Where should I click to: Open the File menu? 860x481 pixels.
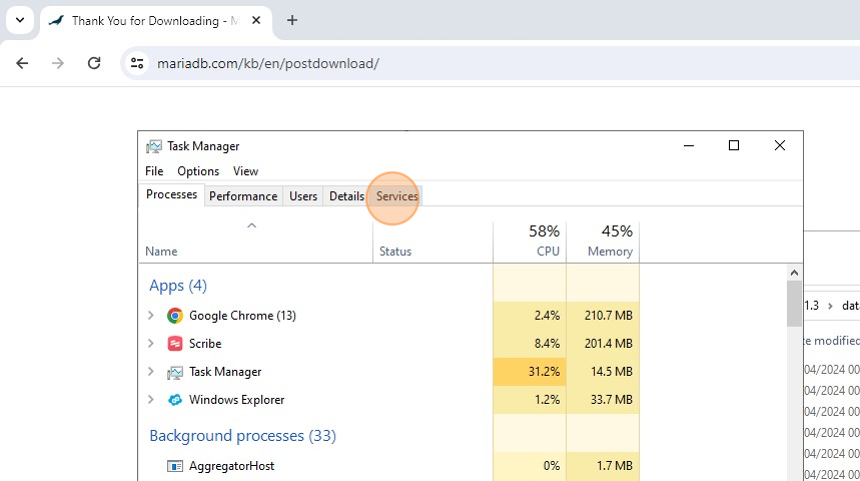point(154,171)
